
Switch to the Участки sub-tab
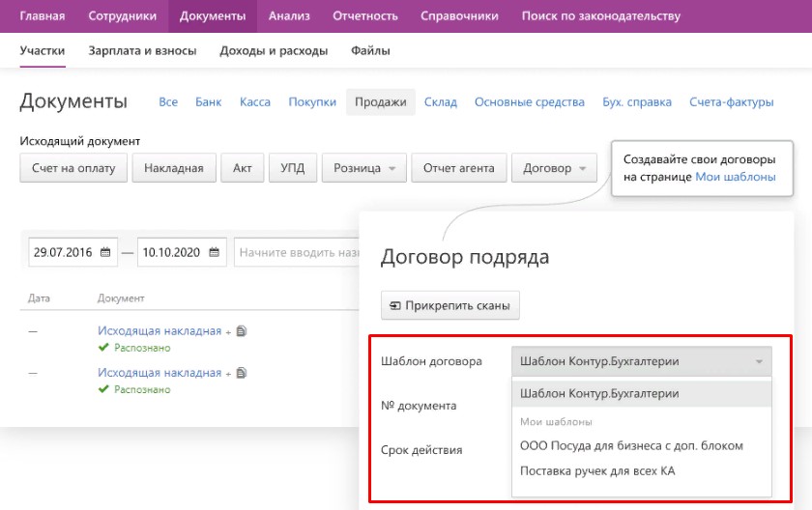pyautogui.click(x=43, y=50)
